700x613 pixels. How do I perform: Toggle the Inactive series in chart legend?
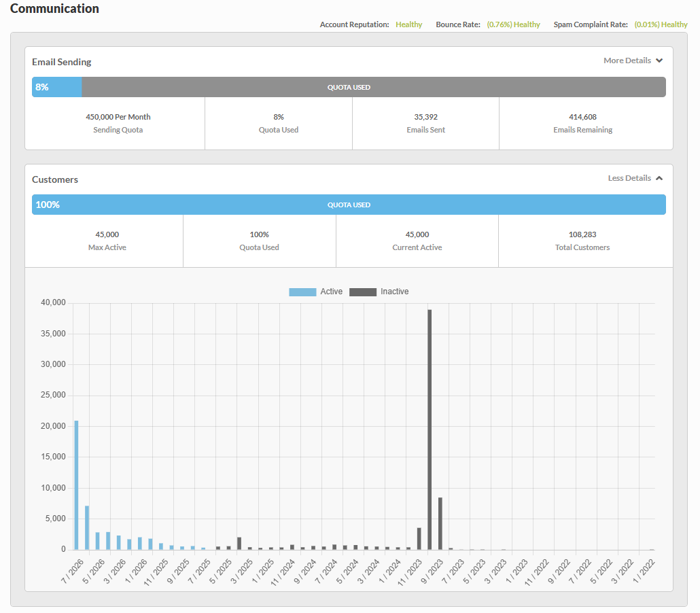click(x=379, y=292)
